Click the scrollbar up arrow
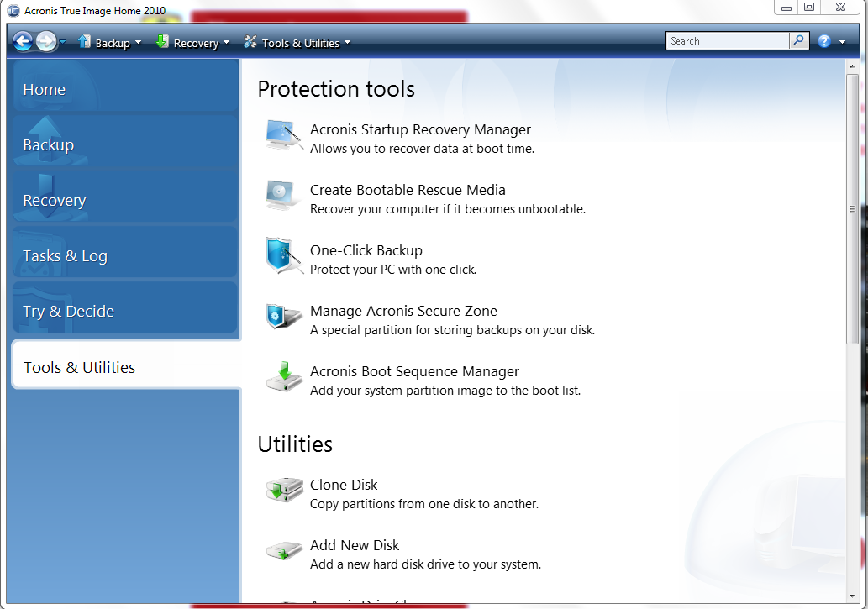 pyautogui.click(x=852, y=66)
